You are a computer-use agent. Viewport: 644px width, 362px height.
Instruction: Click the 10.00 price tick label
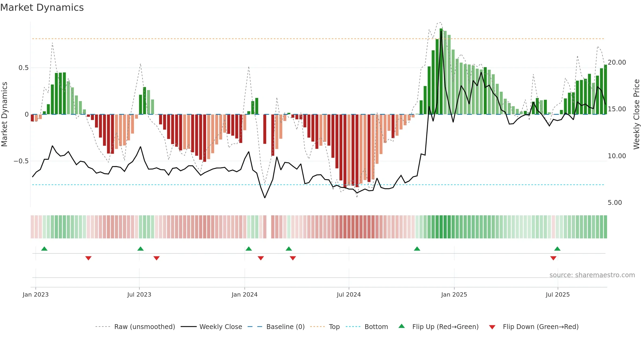pos(617,156)
